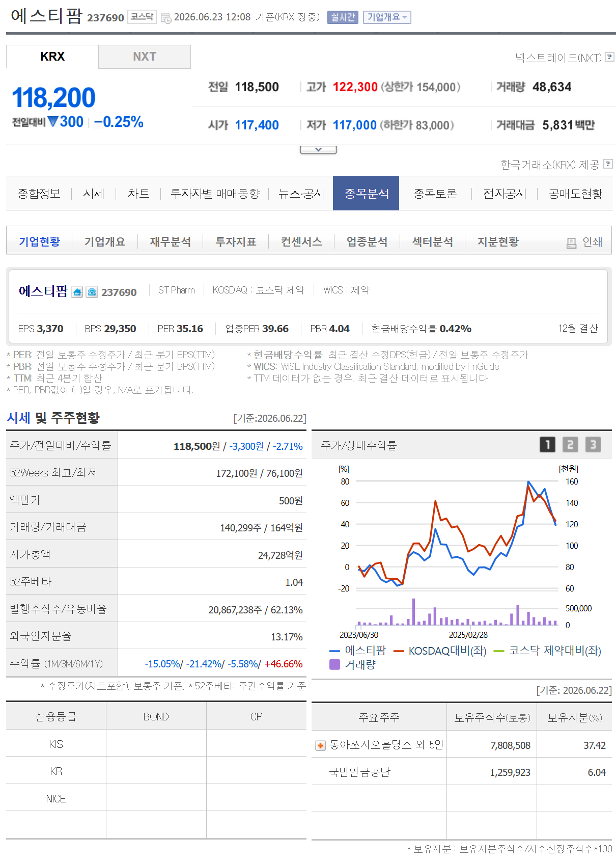Select the 투자지표 sub-tab
The image size is (616, 862).
pyautogui.click(x=236, y=241)
